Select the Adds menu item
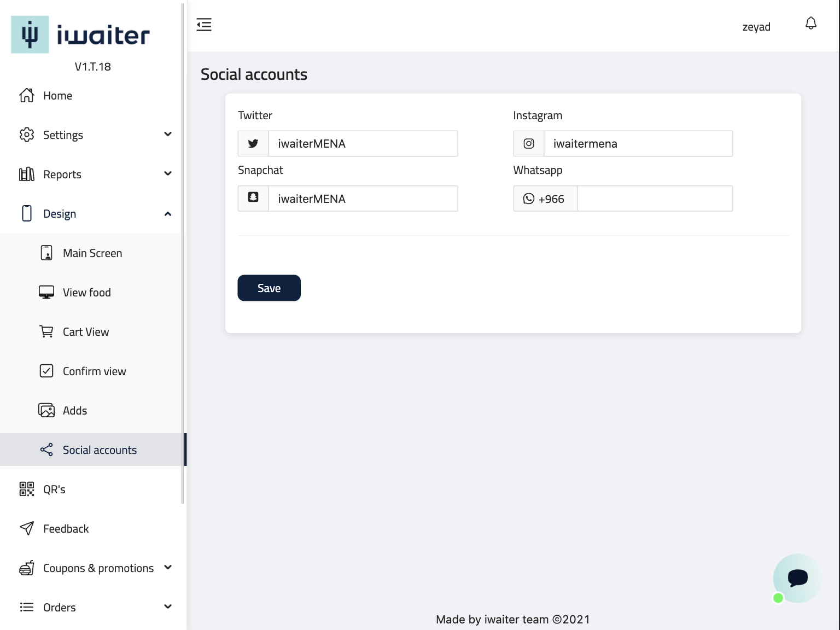Image resolution: width=840 pixels, height=630 pixels. click(x=75, y=411)
